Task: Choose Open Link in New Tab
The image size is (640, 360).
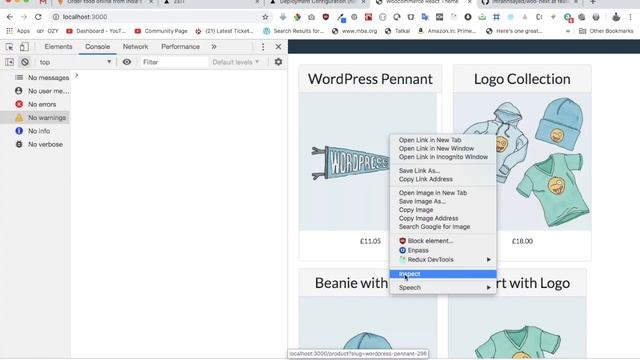Action: 443,140
